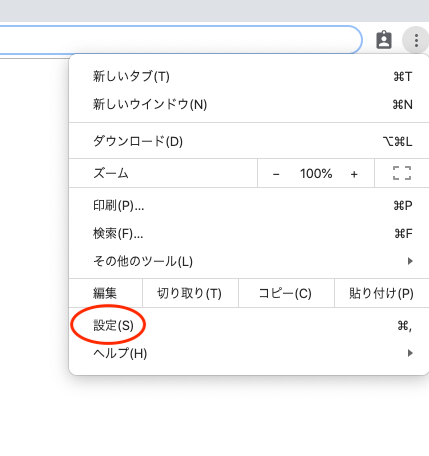Toggle fullscreen icon in zoom row
The image size is (429, 456).
point(402,173)
